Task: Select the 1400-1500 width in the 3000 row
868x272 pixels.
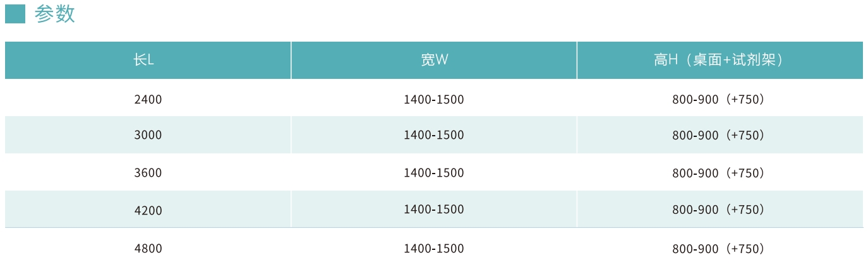Action: click(433, 135)
